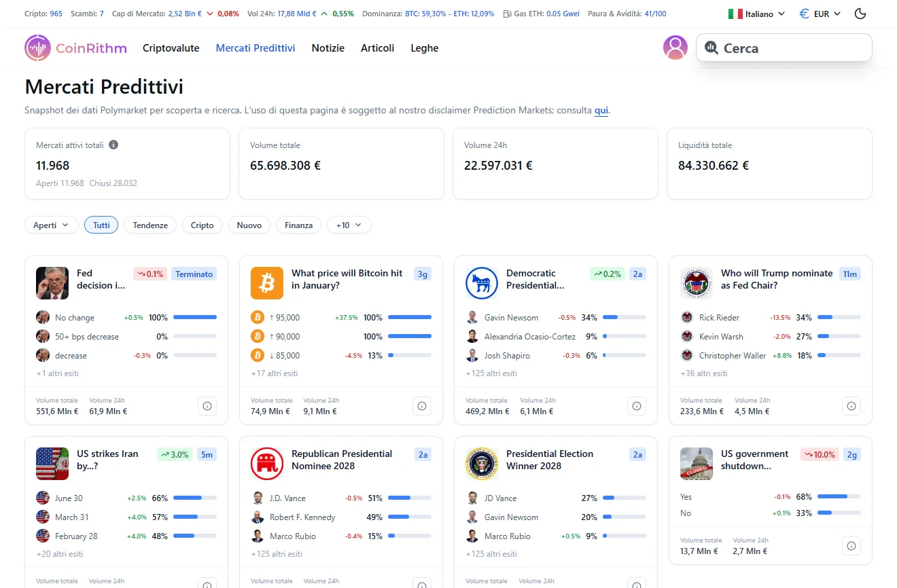Toggle dark mode with the moon icon
The image size is (897, 588).
860,13
